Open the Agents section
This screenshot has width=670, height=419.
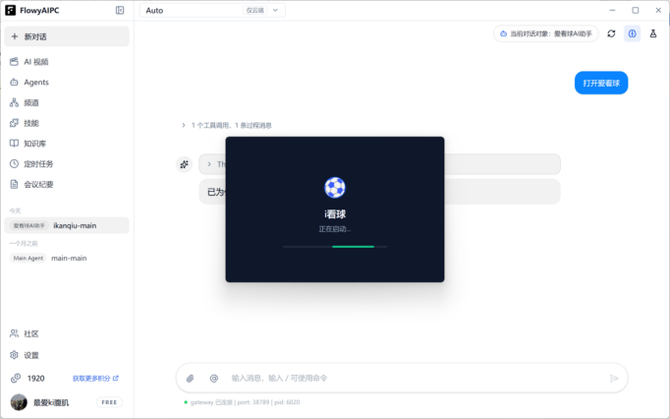[x=67, y=82]
